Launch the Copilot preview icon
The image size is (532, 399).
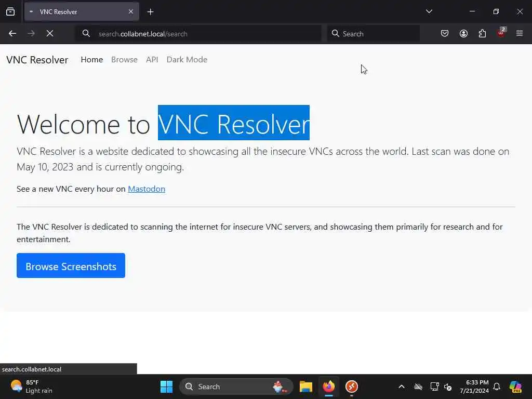coord(515,387)
